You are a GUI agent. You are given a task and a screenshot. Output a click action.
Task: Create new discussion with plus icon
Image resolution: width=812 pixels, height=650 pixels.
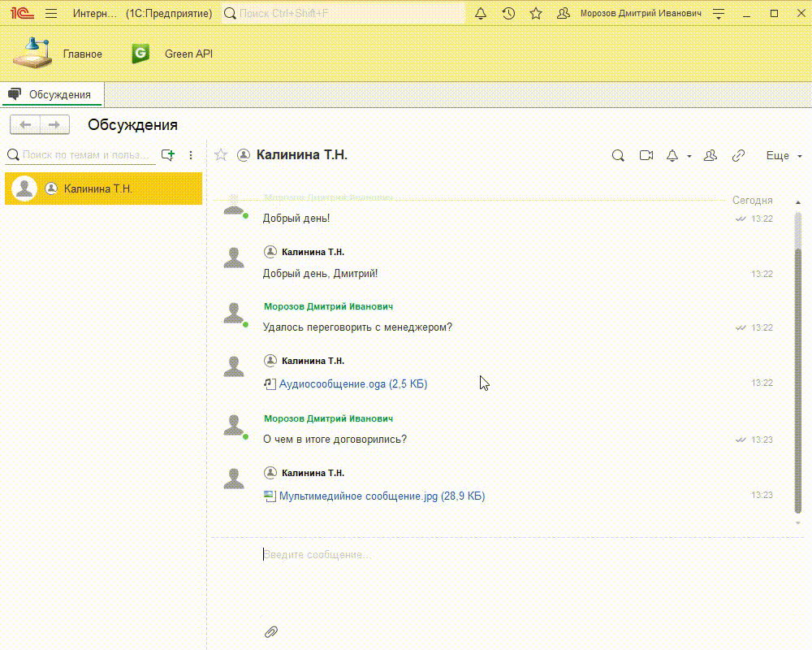168,154
